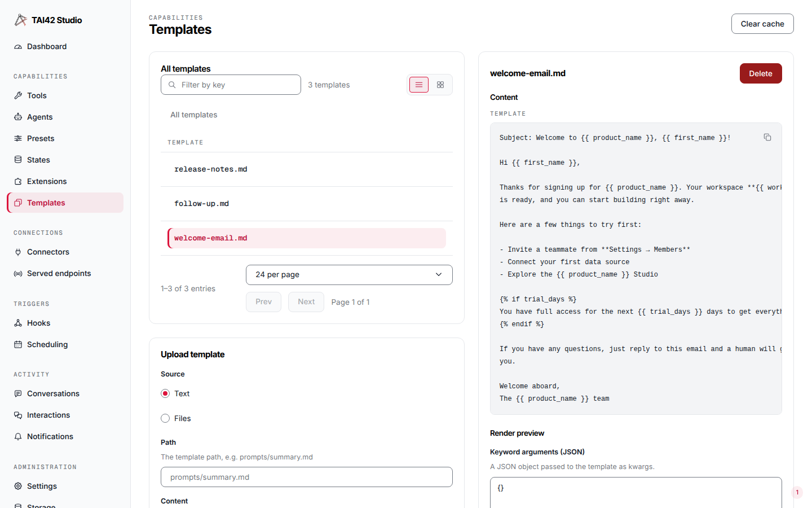This screenshot has height=508, width=812.
Task: Navigate to Presets
Action: (65, 139)
